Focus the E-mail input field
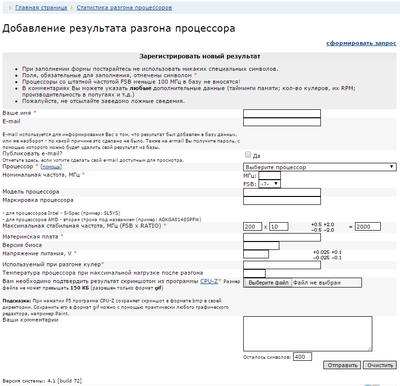Viewport: 400px width, 386px height. (x=282, y=122)
